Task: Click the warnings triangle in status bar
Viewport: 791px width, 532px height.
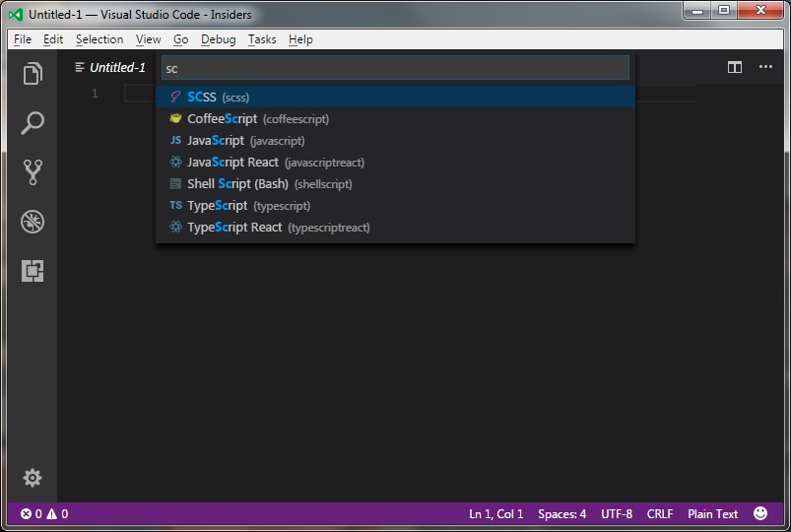Action: tap(51, 514)
